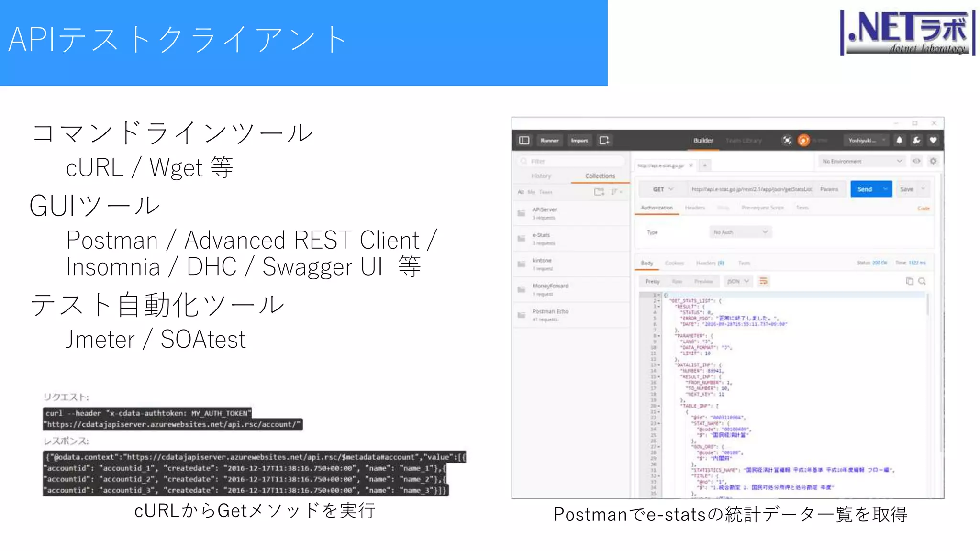Select the Authorization request tab
The width and height of the screenshot is (980, 551).
[657, 208]
